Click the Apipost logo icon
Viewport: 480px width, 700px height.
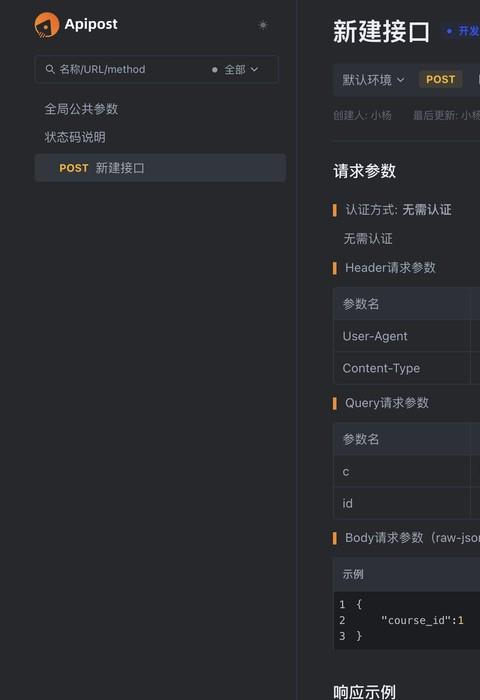tap(47, 25)
